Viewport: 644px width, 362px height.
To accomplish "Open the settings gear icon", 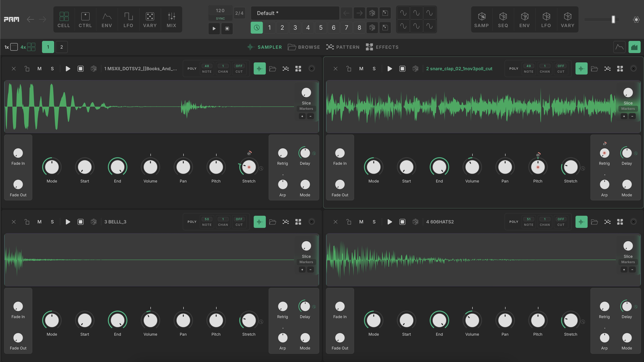I will [636, 19].
